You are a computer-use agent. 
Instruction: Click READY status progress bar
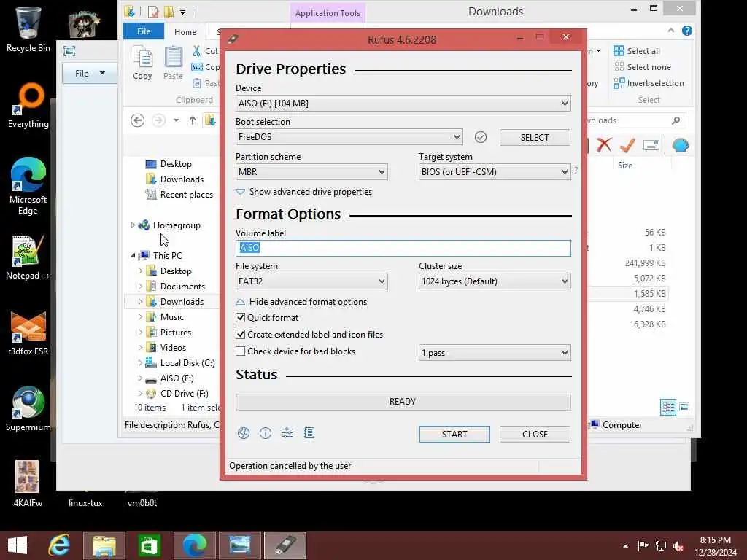tap(403, 402)
